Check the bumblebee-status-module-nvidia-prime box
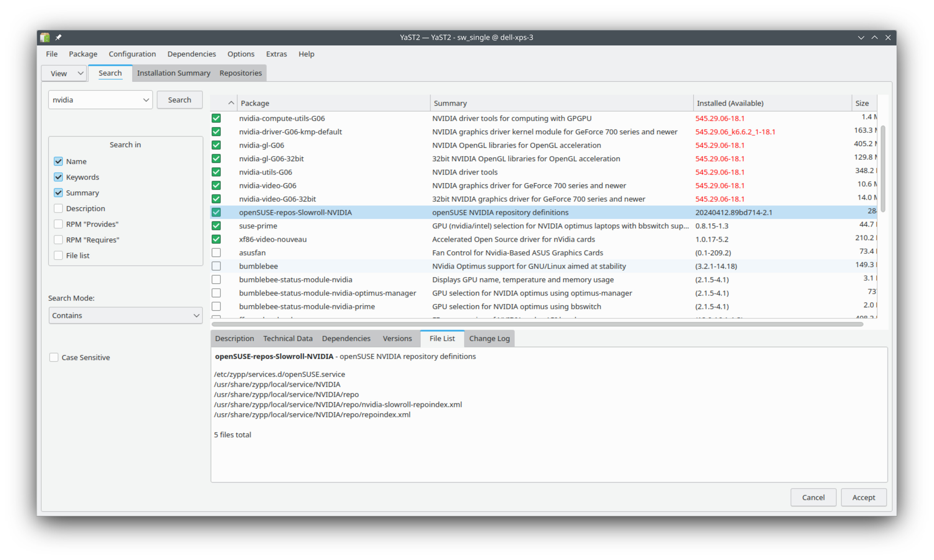934x560 pixels. [x=216, y=307]
